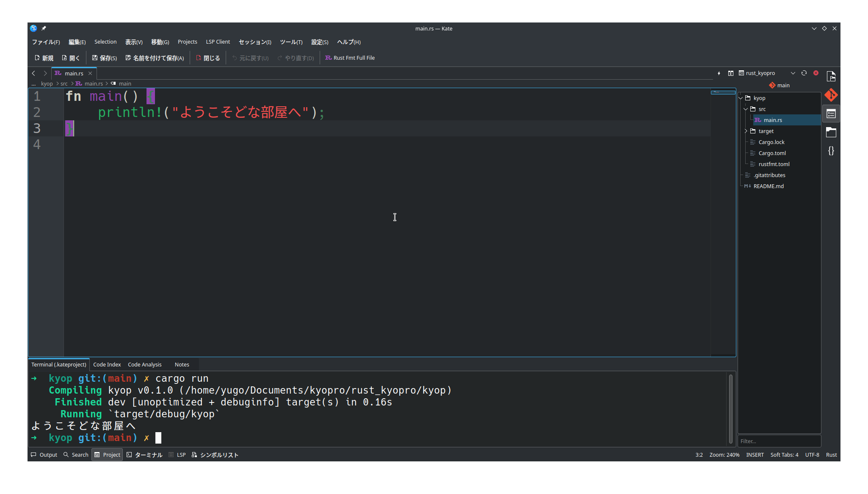Screen dimensions: 868x494
Task: Click the split-view layout icon
Action: [730, 73]
